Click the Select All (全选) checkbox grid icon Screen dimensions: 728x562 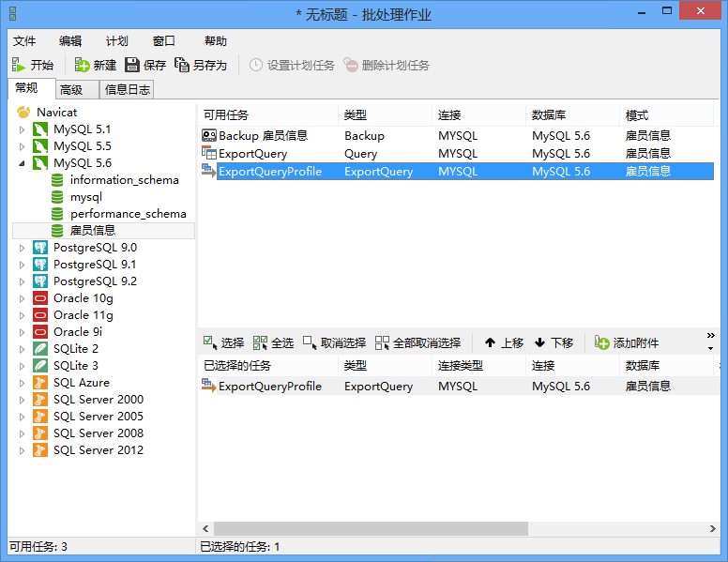pyautogui.click(x=260, y=342)
